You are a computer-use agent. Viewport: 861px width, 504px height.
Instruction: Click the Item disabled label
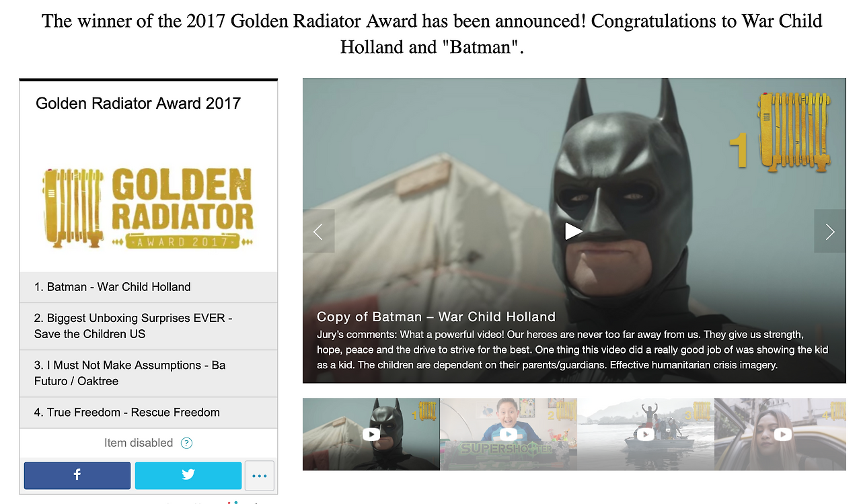[x=139, y=443]
